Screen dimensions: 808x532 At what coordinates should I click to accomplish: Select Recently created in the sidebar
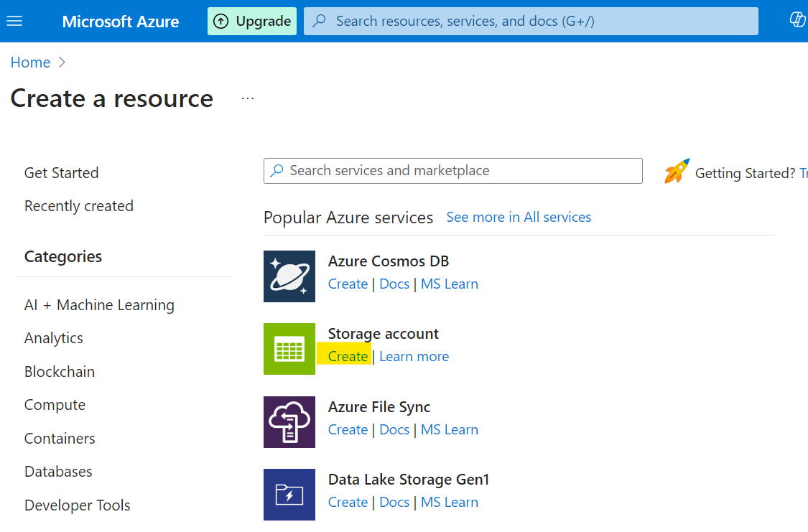(x=79, y=206)
